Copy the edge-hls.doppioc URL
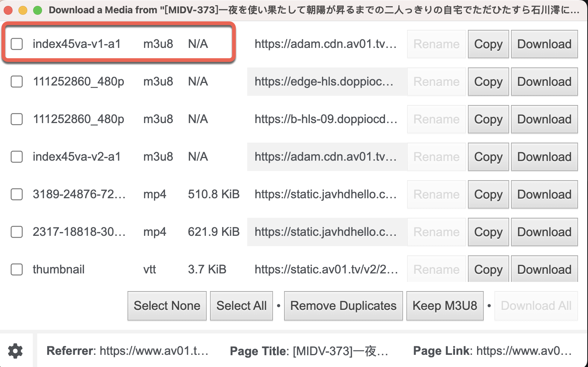The width and height of the screenshot is (588, 367). click(488, 82)
